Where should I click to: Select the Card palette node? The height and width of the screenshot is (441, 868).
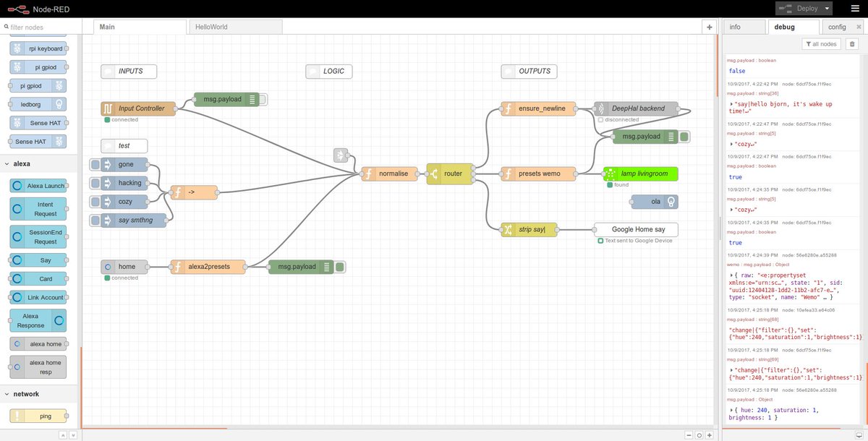(38, 278)
